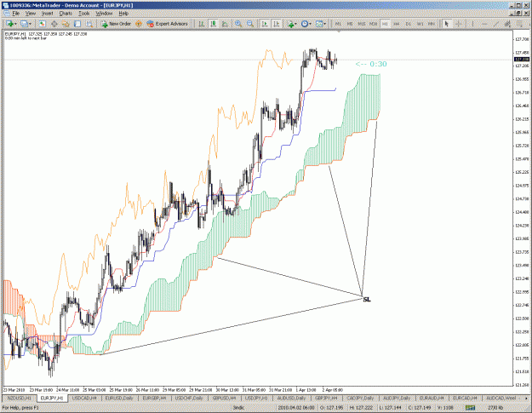This screenshot has width=532, height=413.
Task: Click the New Order button
Action: (x=116, y=24)
